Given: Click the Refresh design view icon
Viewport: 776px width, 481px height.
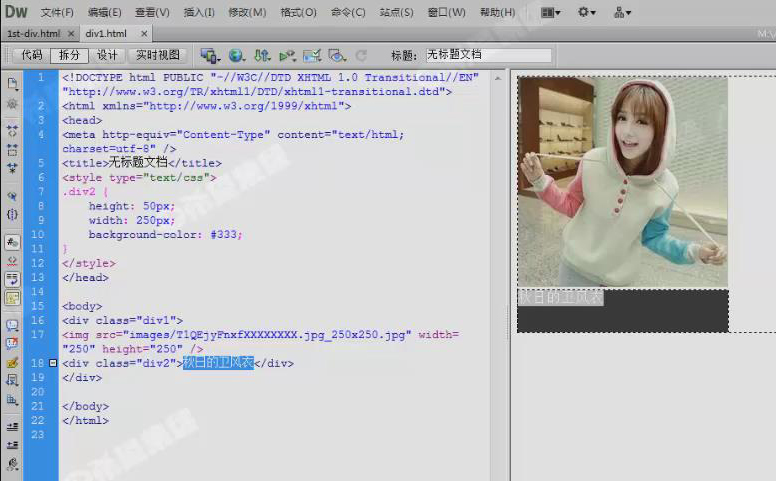Looking at the screenshot, I should (x=360, y=55).
